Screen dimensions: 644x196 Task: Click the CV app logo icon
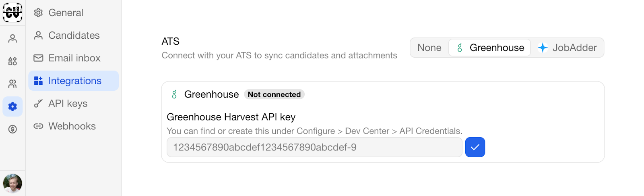pos(12,13)
